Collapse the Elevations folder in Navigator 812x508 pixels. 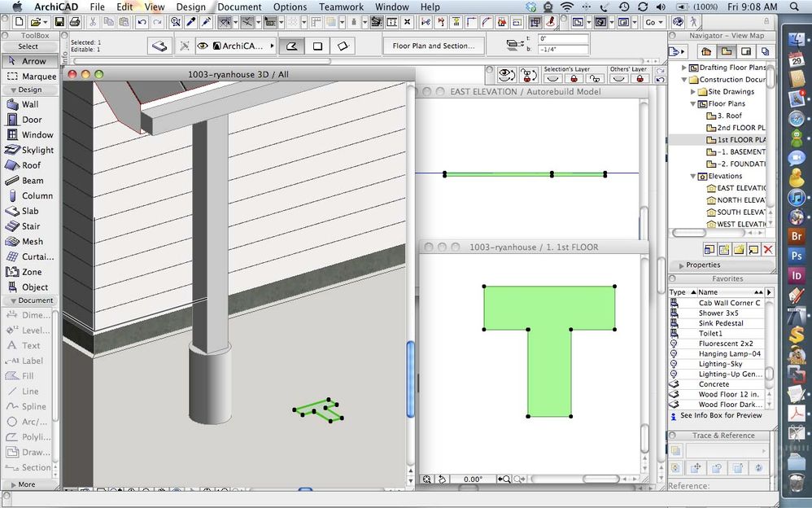pyautogui.click(x=693, y=176)
